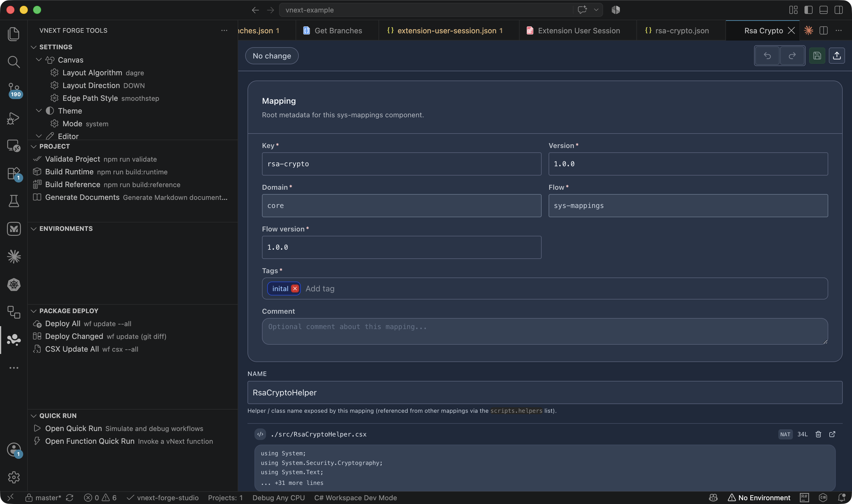This screenshot has height=504, width=852.
Task: Open Function Quick Run
Action: pos(132,441)
